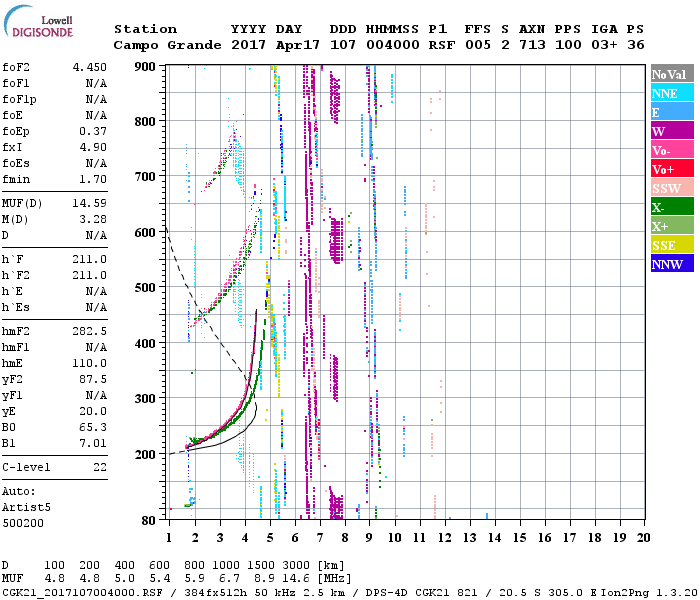Click the Campo Grande station name
The height and width of the screenshot is (600, 700).
167,45
